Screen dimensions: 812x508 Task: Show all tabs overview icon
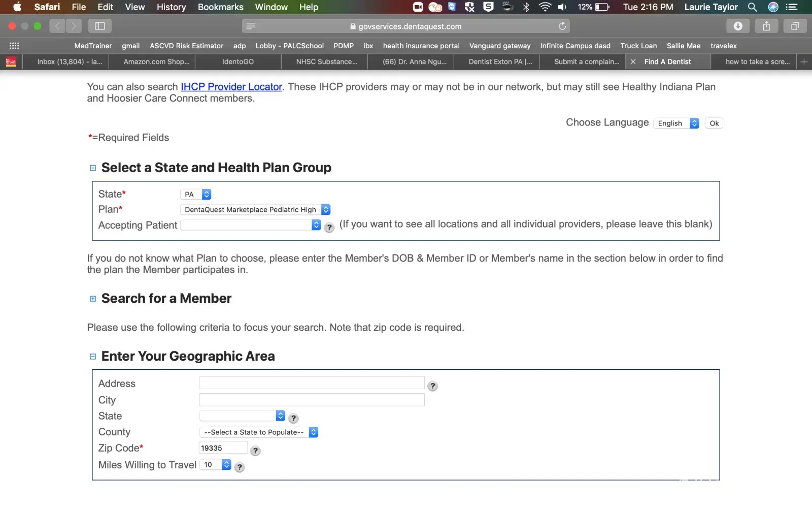[x=795, y=26]
